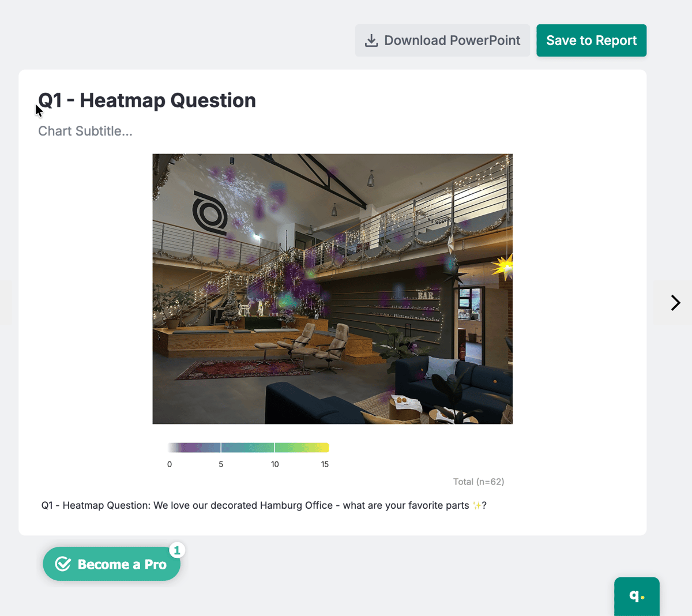Click the notification badge showing 1
This screenshot has width=692, height=616.
177,550
